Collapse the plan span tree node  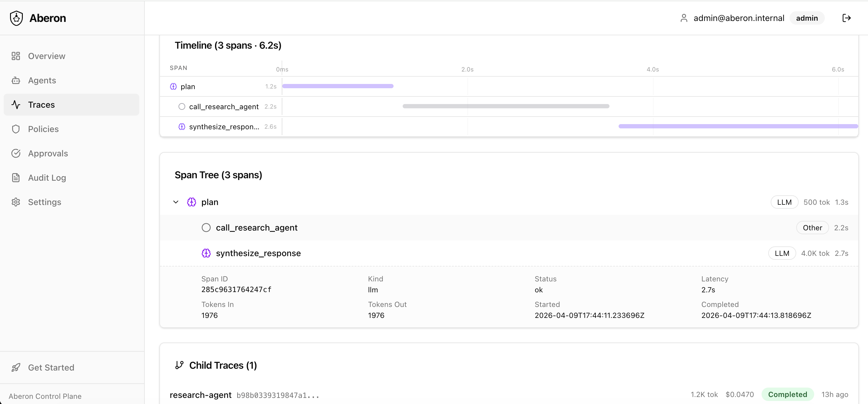tap(176, 202)
